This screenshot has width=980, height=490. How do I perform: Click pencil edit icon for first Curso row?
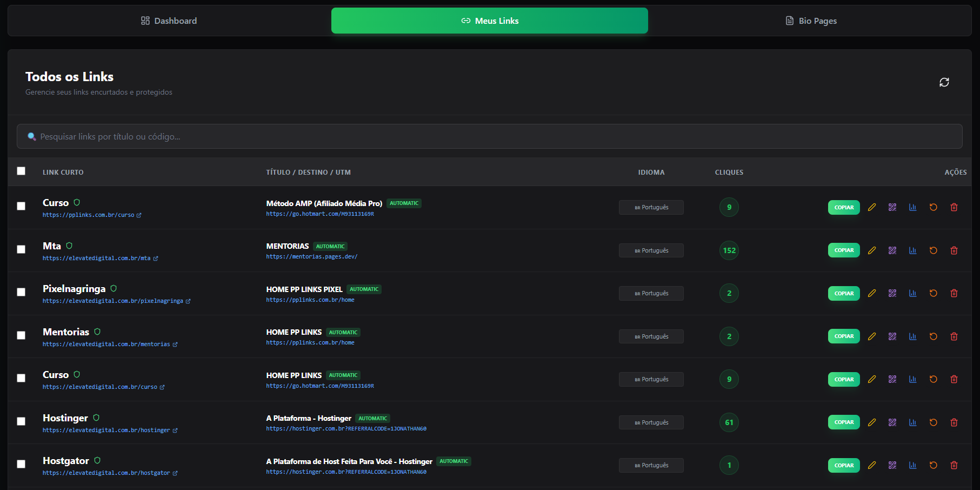pos(871,207)
